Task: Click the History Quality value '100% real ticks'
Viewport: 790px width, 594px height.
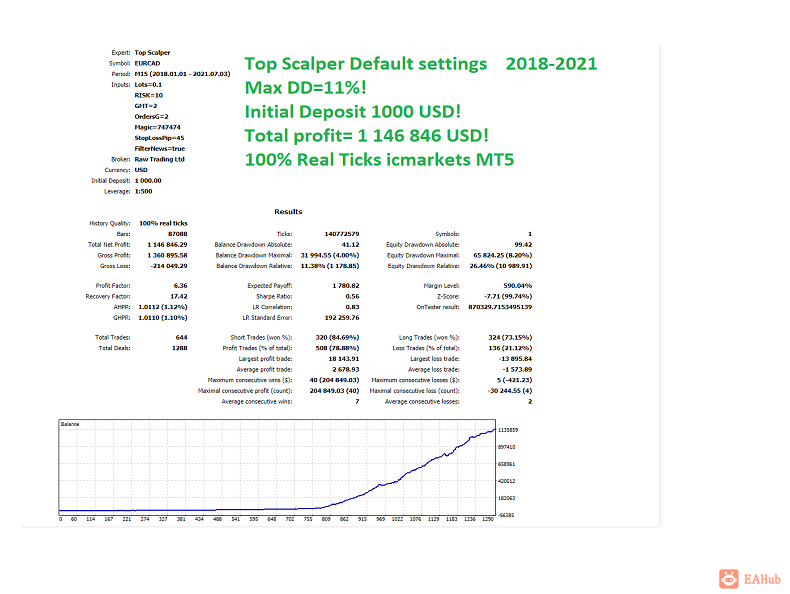Action: [x=163, y=223]
